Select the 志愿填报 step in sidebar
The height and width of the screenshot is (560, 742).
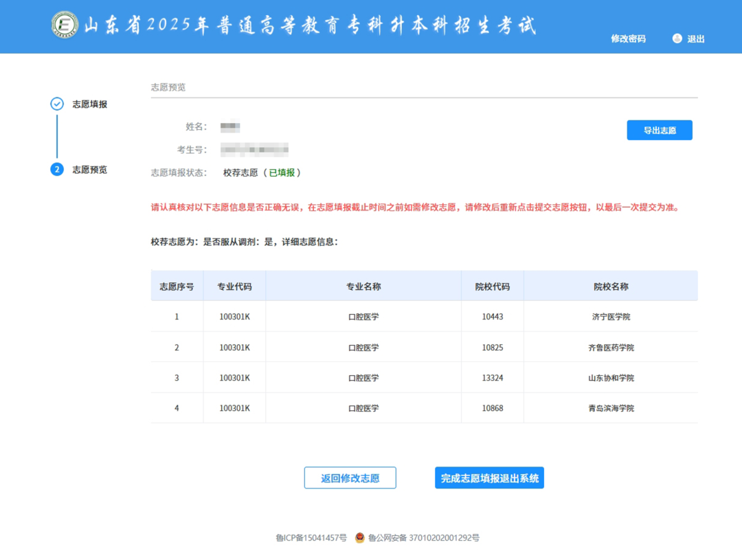pyautogui.click(x=88, y=104)
